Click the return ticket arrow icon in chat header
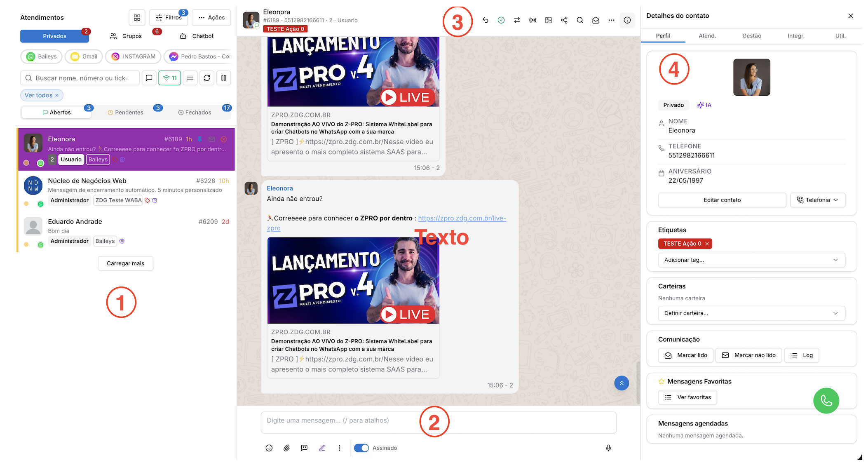The image size is (868, 465). point(485,20)
